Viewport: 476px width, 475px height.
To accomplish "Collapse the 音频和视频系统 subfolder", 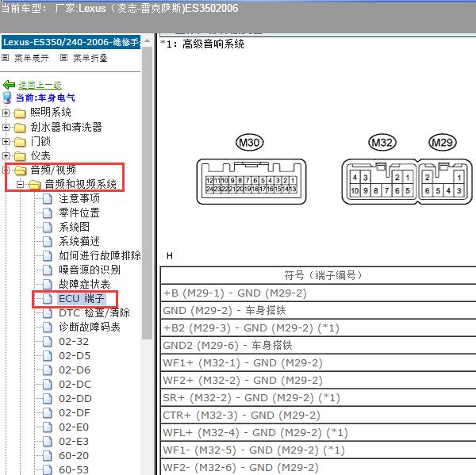I will 20,184.
